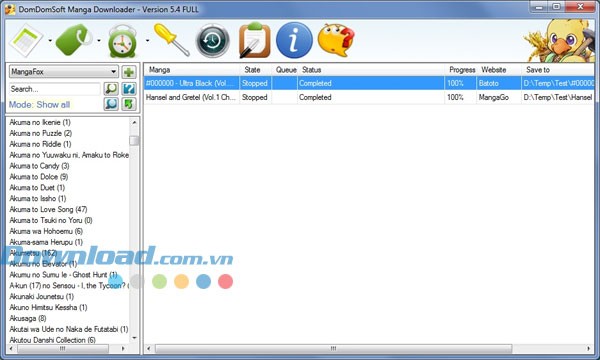Click the green refresh list icon

click(x=129, y=104)
